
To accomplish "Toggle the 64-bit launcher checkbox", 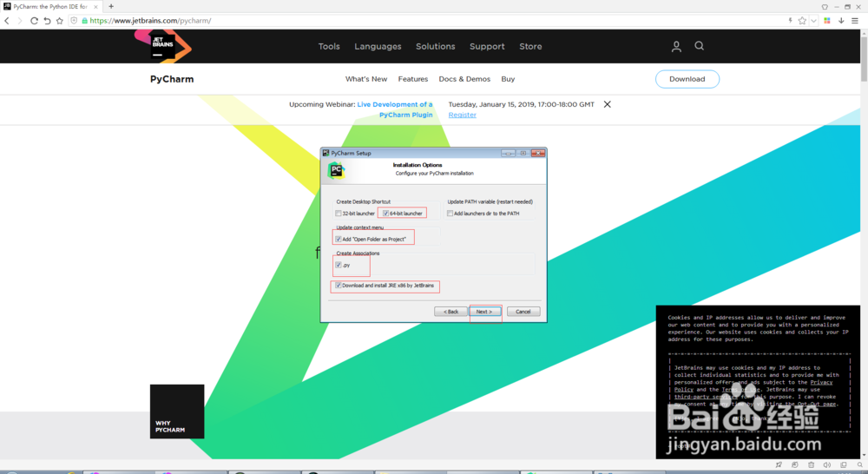I will pyautogui.click(x=386, y=214).
